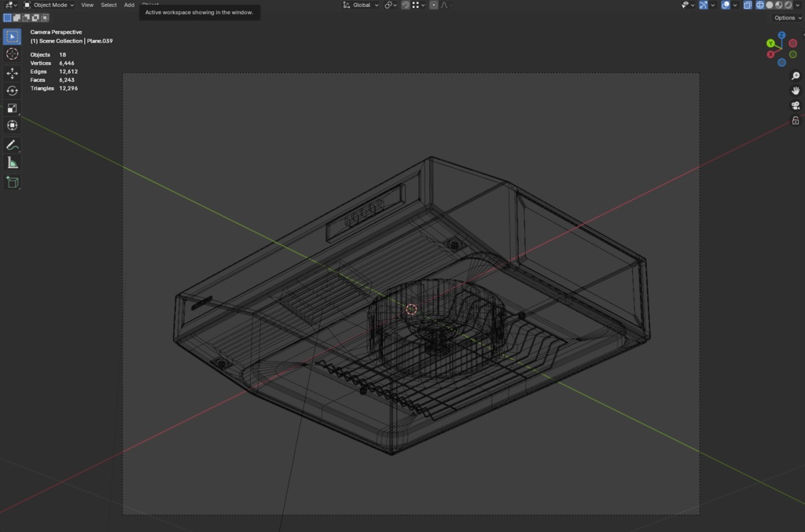Click the Edges count '12,612'
805x532 pixels.
click(x=68, y=72)
